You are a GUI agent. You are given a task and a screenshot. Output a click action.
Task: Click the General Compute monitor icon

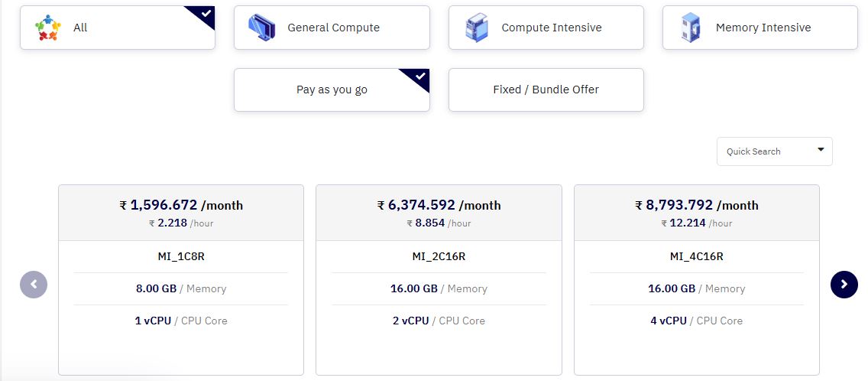tap(261, 28)
